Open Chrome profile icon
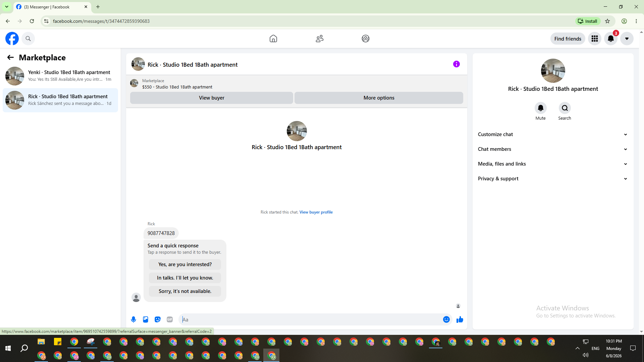Viewport: 644px width, 362px height. coord(624,21)
